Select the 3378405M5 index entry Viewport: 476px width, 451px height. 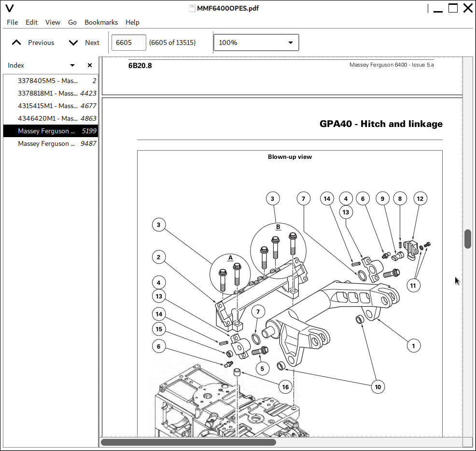[48, 81]
